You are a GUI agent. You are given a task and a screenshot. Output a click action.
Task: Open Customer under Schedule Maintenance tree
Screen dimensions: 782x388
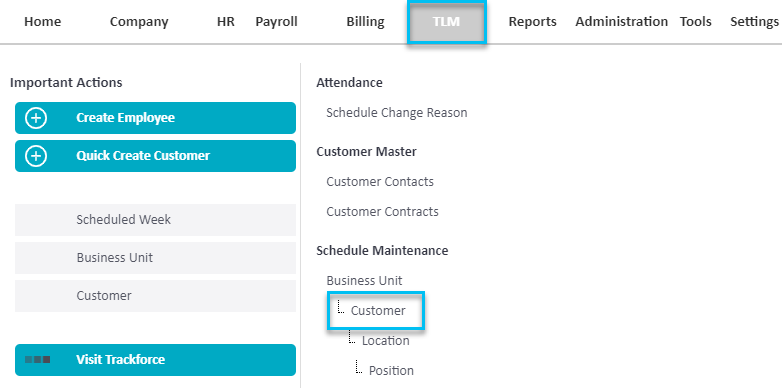(x=378, y=311)
